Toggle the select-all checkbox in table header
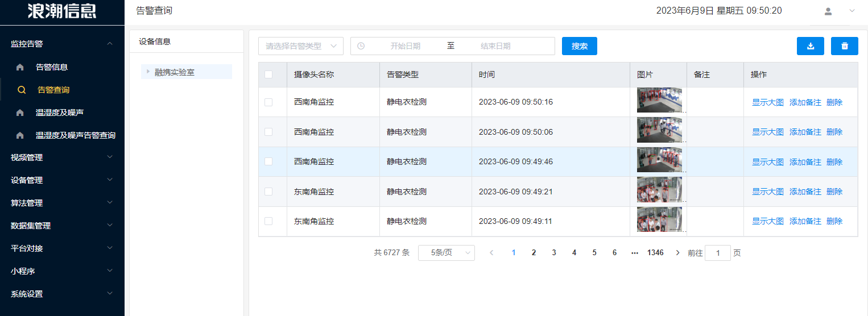Screen dimensions: 868x316 [268, 74]
